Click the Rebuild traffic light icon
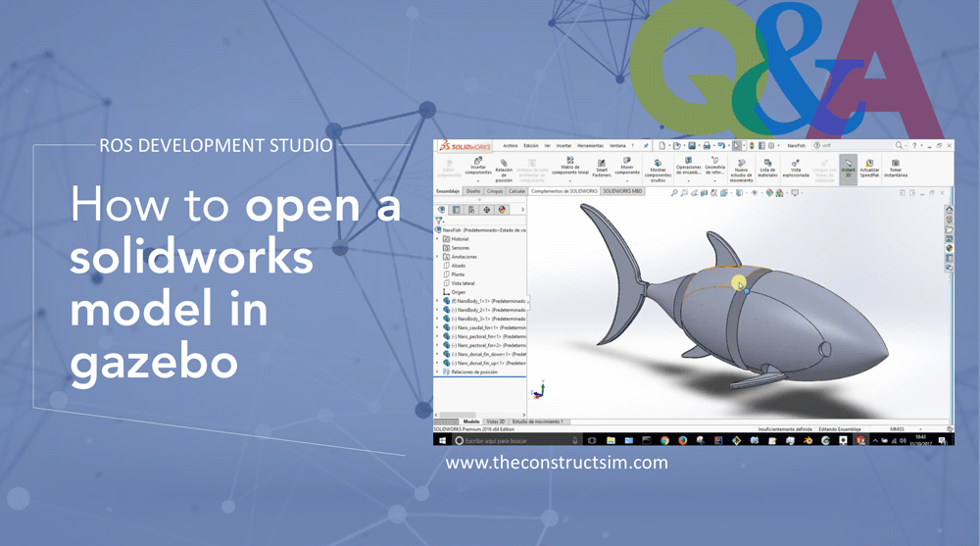The height and width of the screenshot is (546, 980). [x=752, y=146]
